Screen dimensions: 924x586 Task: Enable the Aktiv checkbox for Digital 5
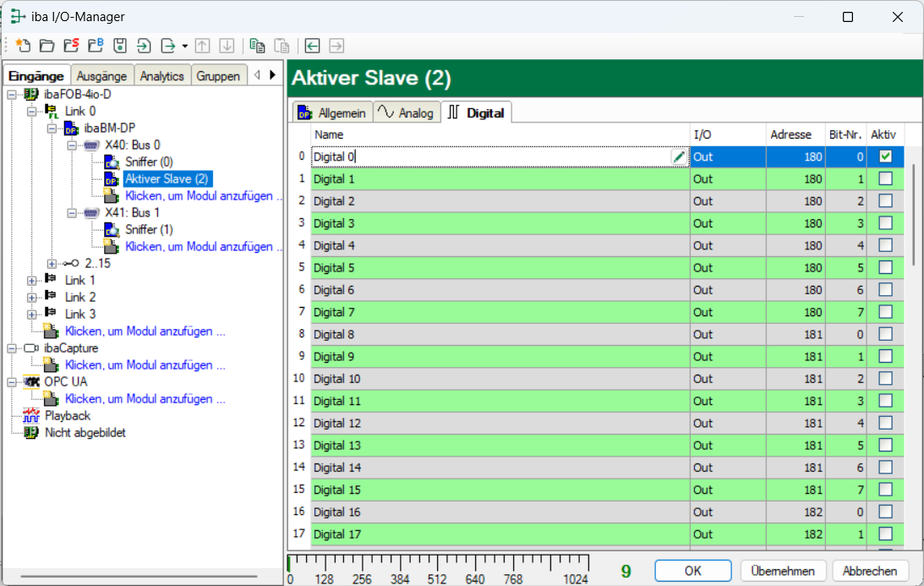pos(885,268)
